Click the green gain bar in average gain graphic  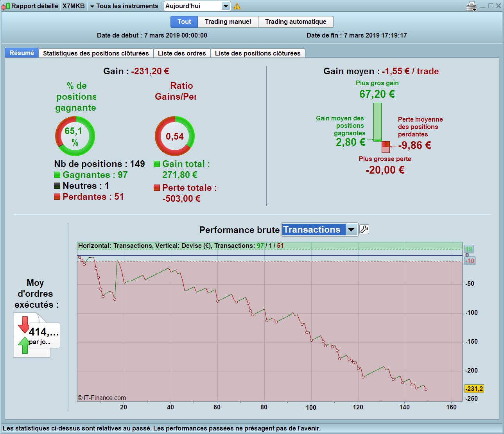coord(377,122)
